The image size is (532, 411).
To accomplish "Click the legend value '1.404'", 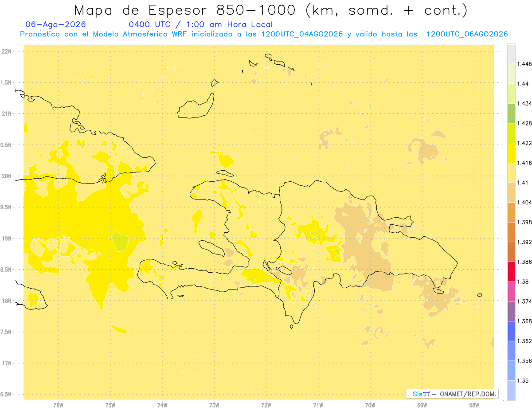I will pos(525,202).
